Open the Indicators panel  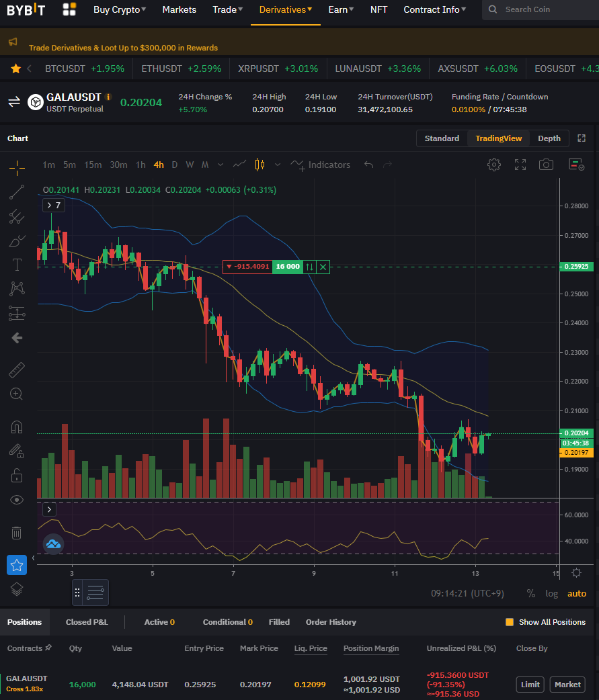point(320,165)
